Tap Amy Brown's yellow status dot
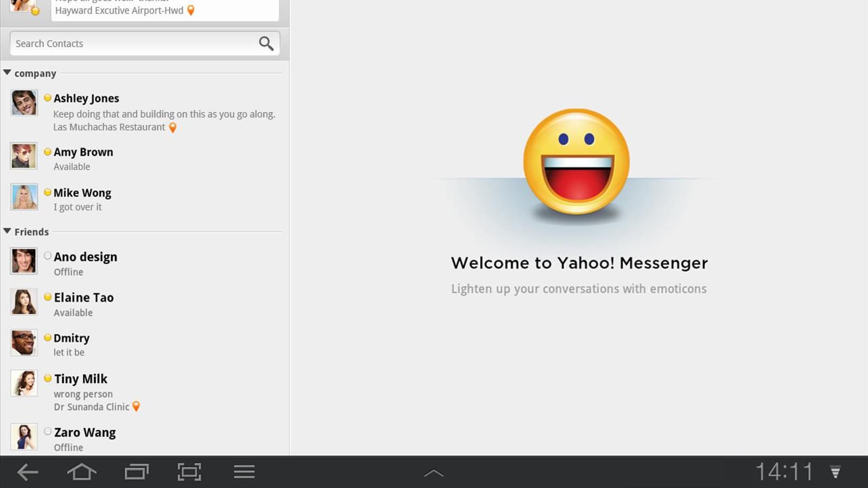Screen dimensions: 868x488 (48, 152)
